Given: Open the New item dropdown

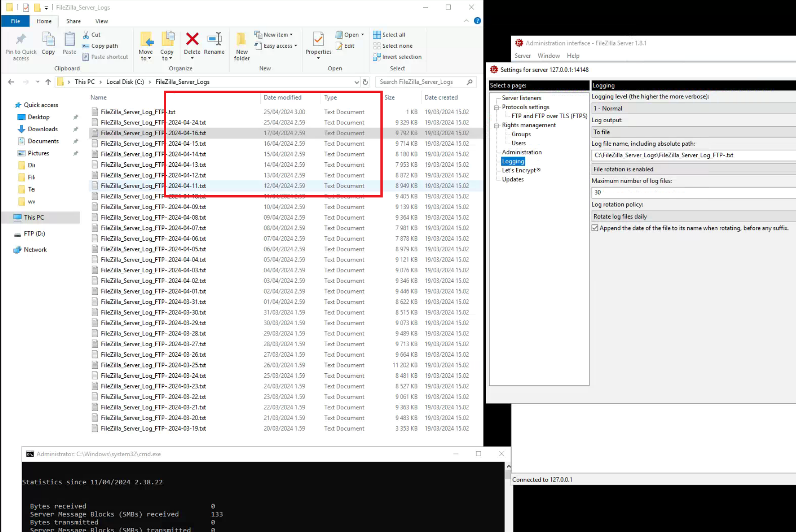Looking at the screenshot, I should [x=273, y=35].
